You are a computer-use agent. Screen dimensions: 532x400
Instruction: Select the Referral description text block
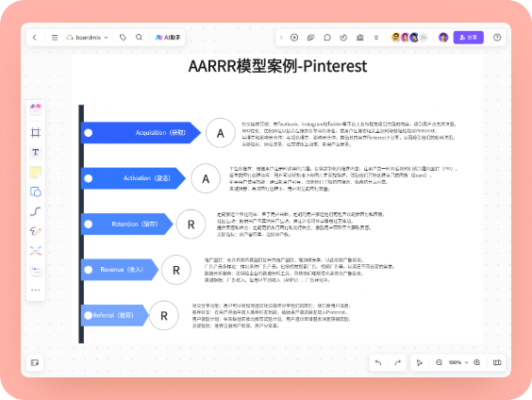click(272, 315)
